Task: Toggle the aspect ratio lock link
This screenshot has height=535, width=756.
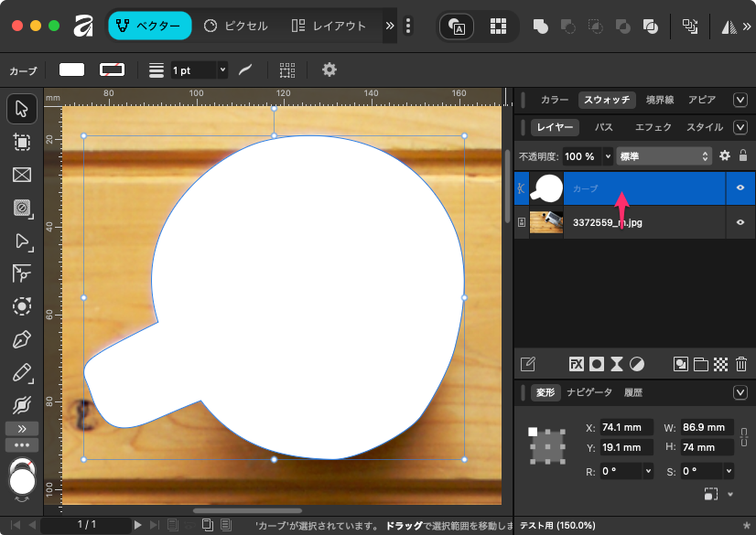Action: 742,437
